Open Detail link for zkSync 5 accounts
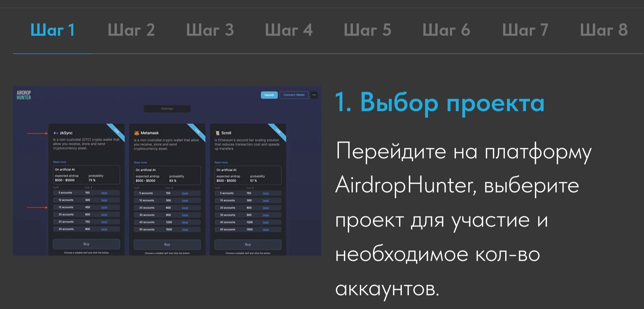 pos(104,193)
